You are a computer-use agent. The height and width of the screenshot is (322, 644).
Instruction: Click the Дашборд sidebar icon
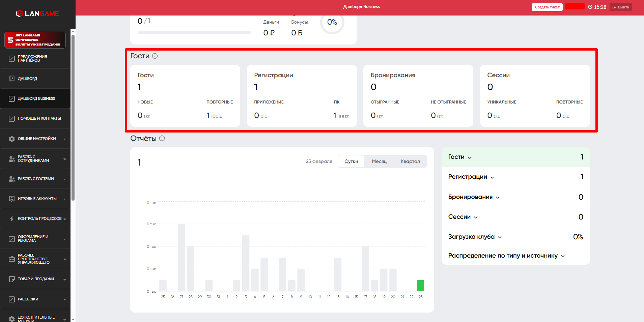pos(12,79)
